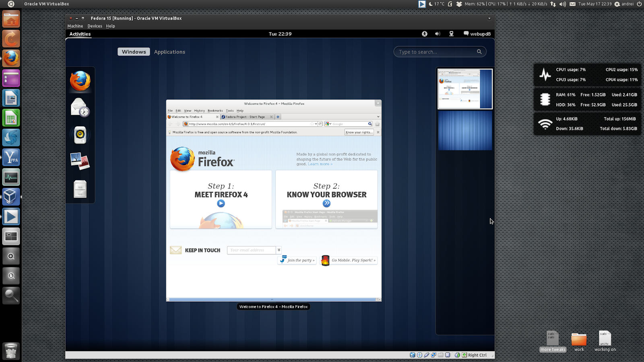644x362 pixels.
Task: Select the empty second workspace thumbnail
Action: [465, 131]
